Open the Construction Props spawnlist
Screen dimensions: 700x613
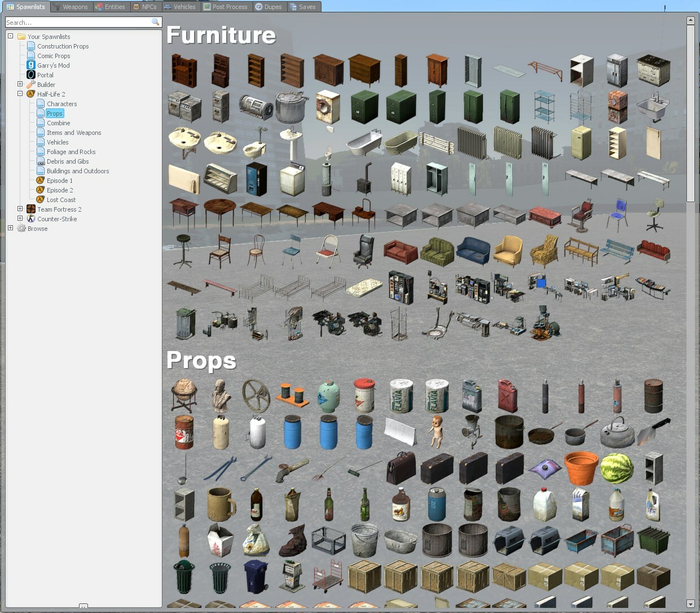63,46
